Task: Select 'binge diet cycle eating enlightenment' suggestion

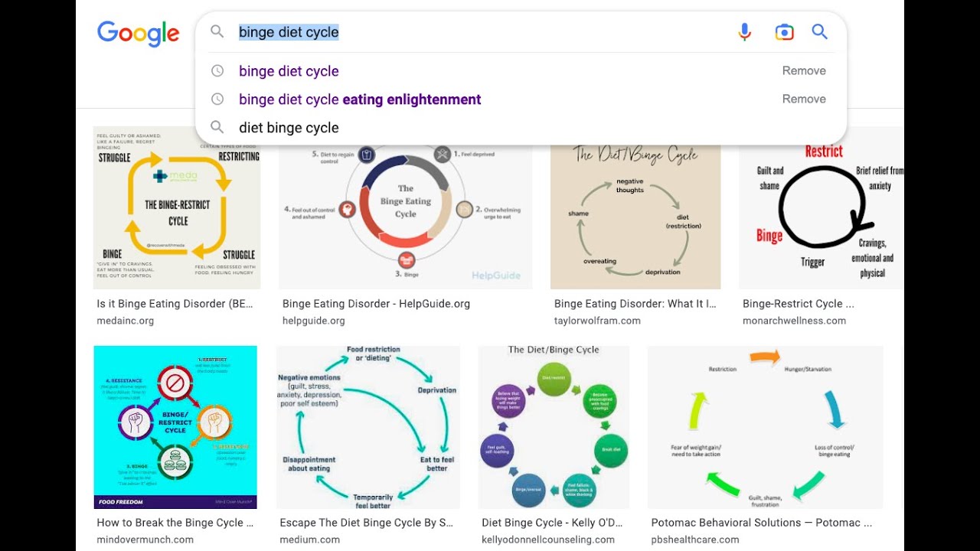Action: [360, 99]
